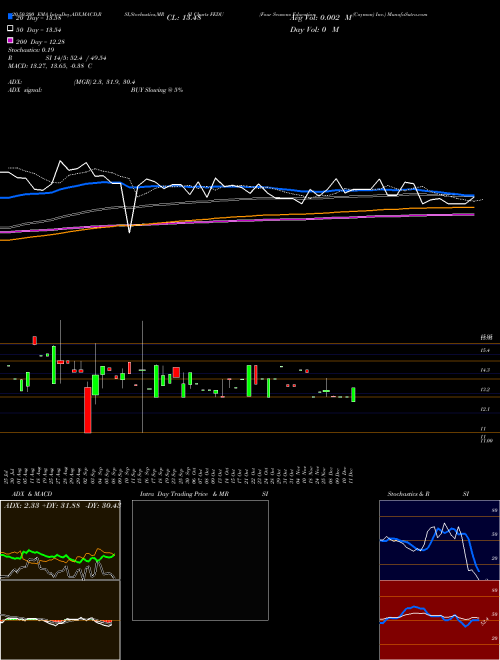
Task: Open the ADX indicator chart thumbnail
Action: pos(60,540)
